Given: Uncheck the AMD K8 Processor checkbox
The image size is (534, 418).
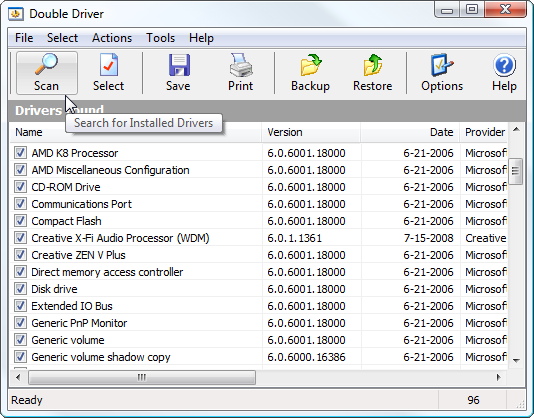Looking at the screenshot, I should coord(20,153).
